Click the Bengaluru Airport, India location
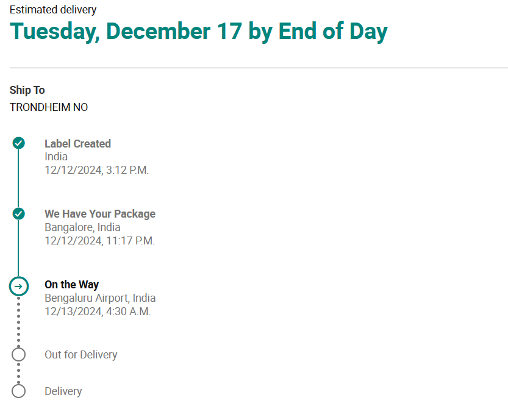The image size is (508, 420). coord(100,298)
